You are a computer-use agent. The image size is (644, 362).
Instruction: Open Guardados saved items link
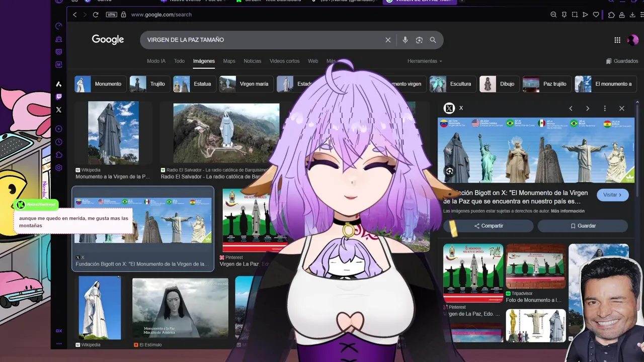(622, 61)
